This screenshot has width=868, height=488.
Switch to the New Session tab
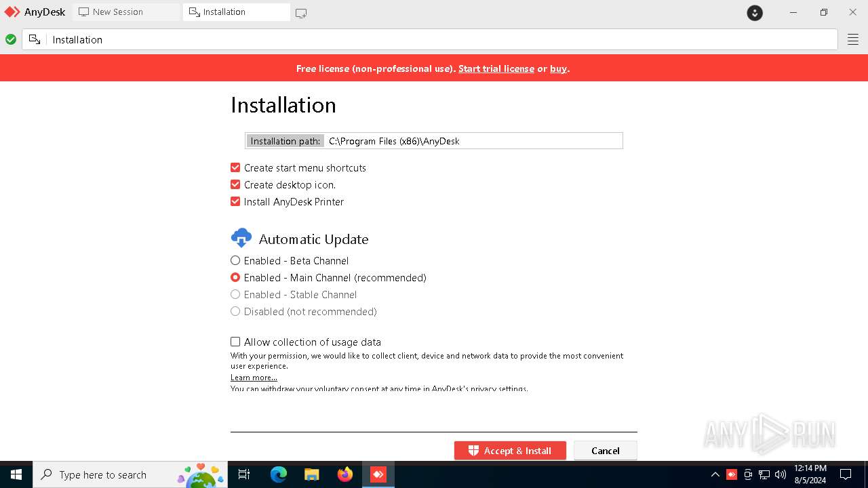[x=125, y=12]
